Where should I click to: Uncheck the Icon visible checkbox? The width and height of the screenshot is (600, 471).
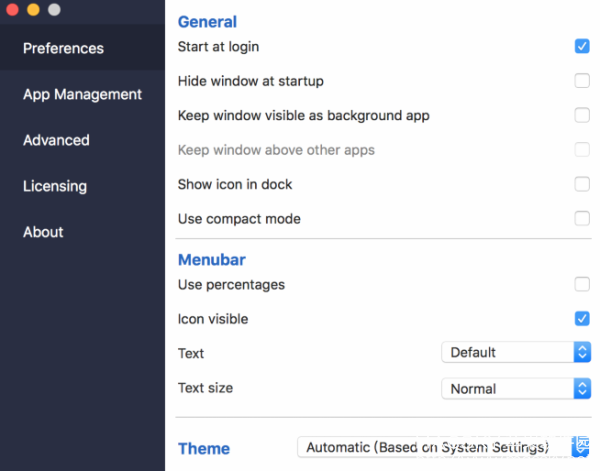coord(582,318)
